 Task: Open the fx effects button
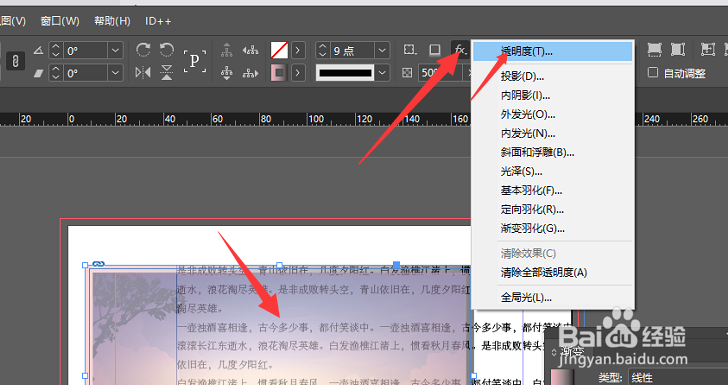460,49
